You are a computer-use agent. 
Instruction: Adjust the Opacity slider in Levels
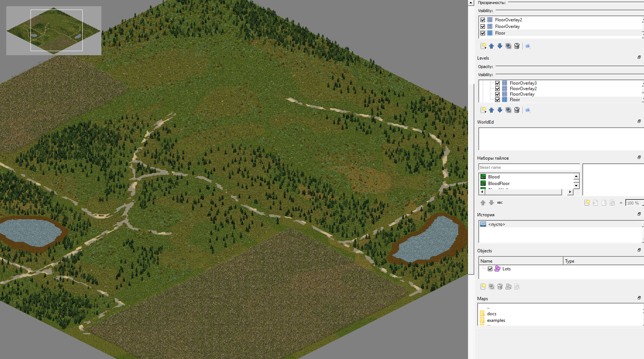tap(569, 67)
